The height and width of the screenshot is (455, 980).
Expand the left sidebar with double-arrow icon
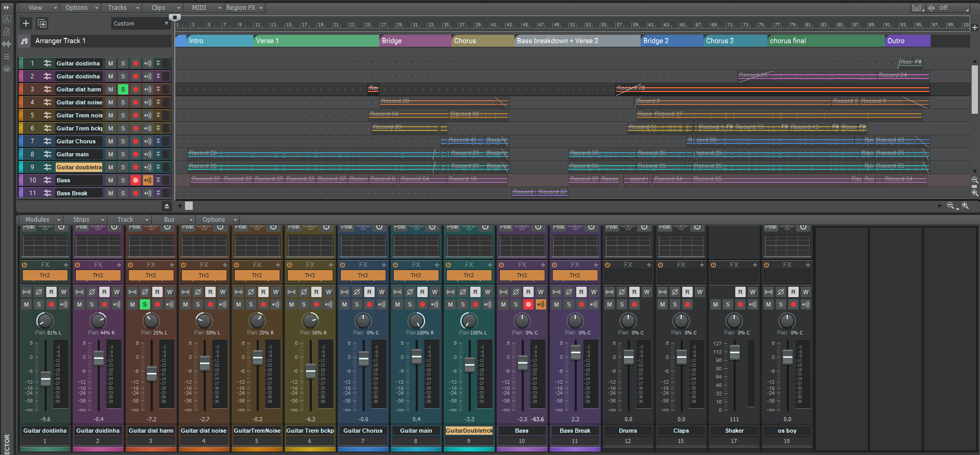(7, 8)
